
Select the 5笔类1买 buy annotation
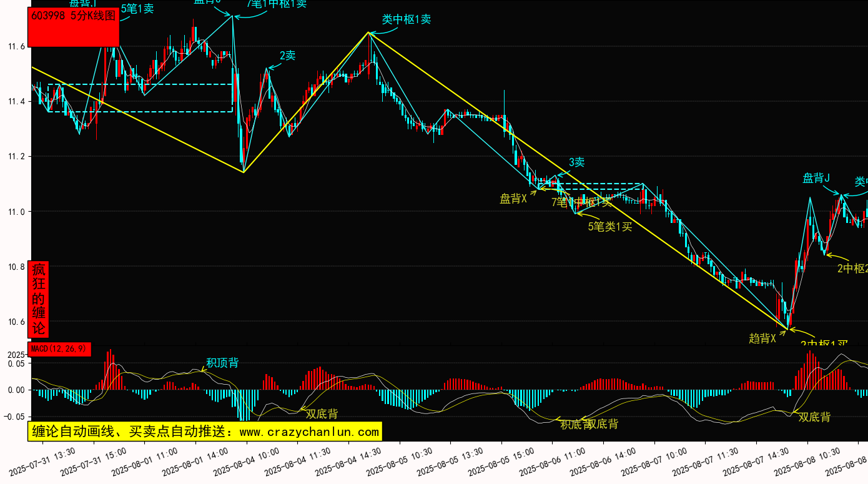pyautogui.click(x=610, y=227)
